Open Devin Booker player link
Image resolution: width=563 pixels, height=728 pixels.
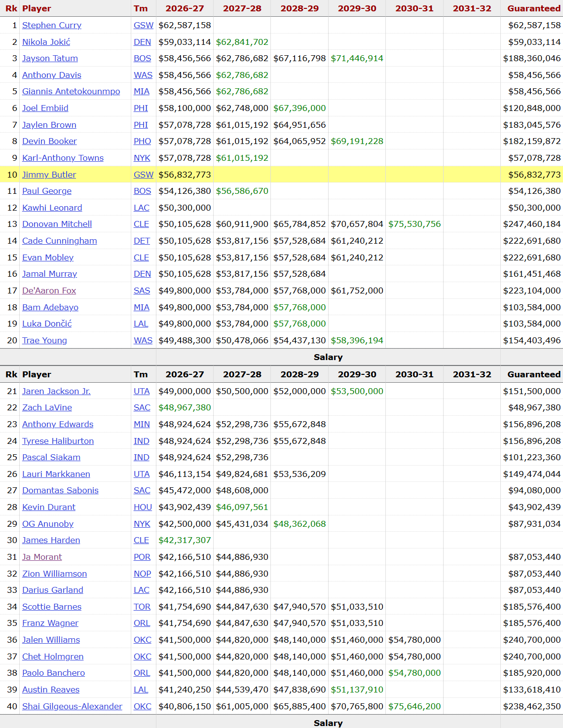49,141
